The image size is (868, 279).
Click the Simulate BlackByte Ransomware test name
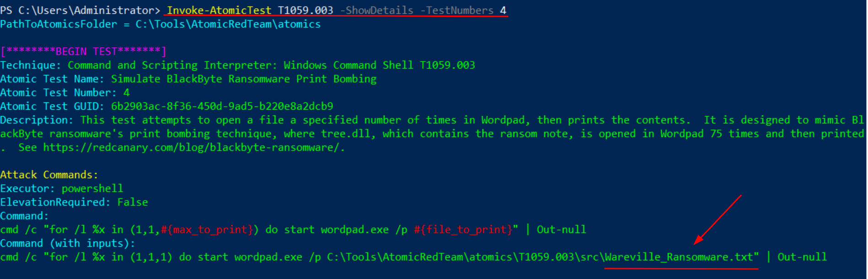point(244,79)
